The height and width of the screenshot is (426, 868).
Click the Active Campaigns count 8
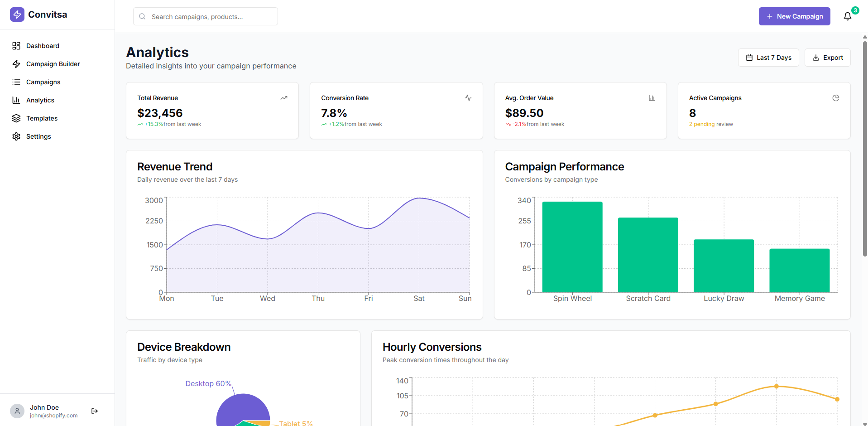[x=692, y=113]
